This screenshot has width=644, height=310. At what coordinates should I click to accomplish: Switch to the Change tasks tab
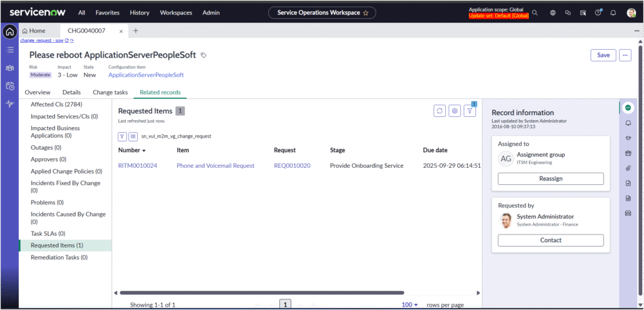point(110,92)
